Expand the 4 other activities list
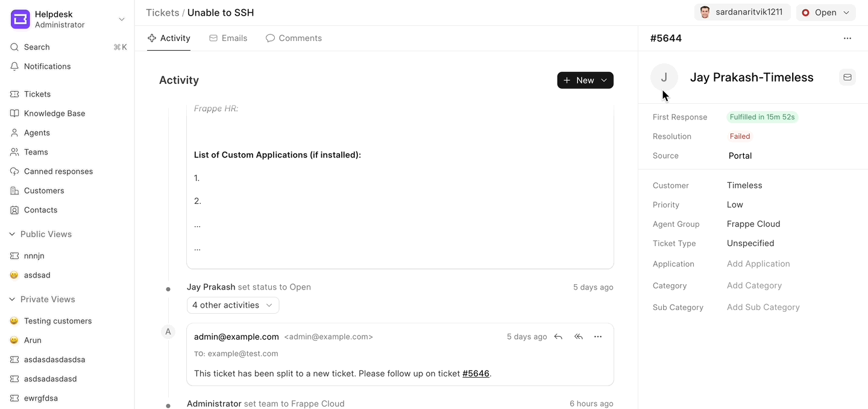This screenshot has height=409, width=868. 233,305
